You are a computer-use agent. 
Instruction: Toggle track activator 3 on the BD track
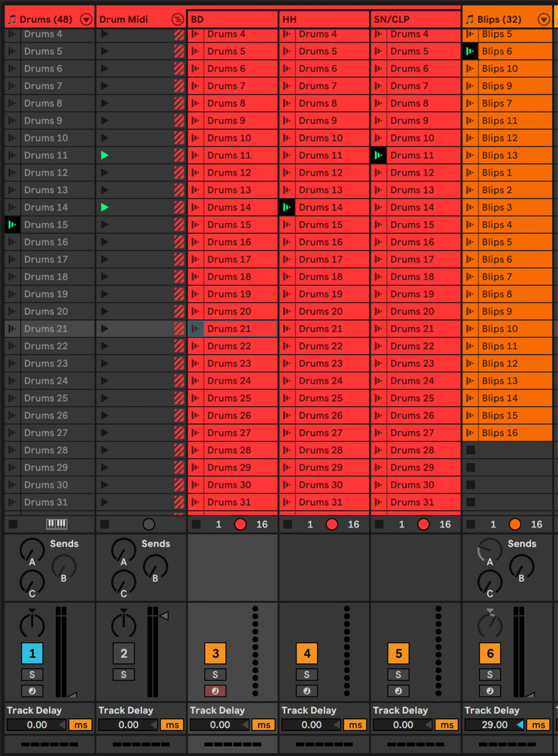pos(215,653)
